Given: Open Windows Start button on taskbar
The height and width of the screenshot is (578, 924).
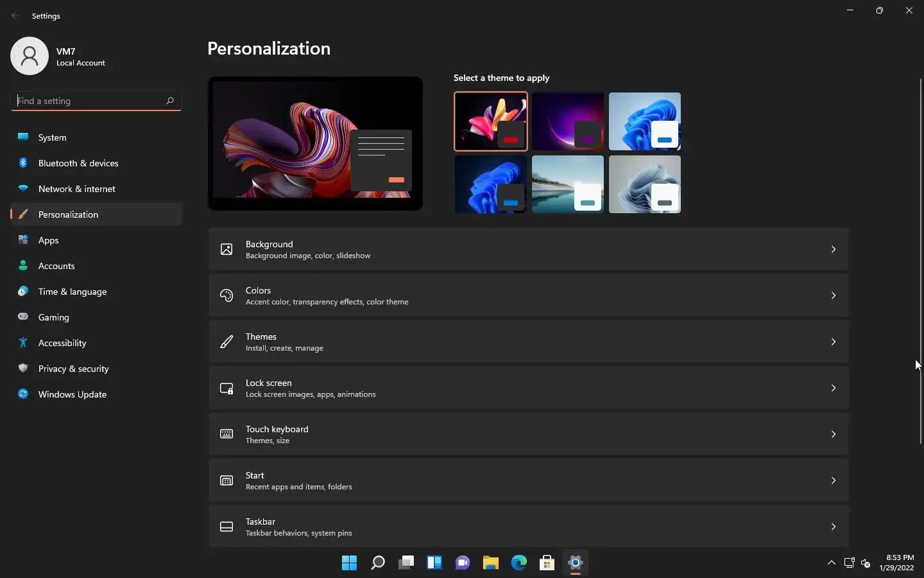Looking at the screenshot, I should [350, 563].
